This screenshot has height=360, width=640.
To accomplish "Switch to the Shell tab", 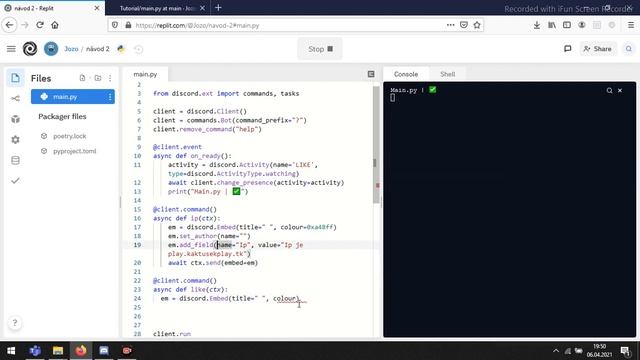I will tap(447, 74).
